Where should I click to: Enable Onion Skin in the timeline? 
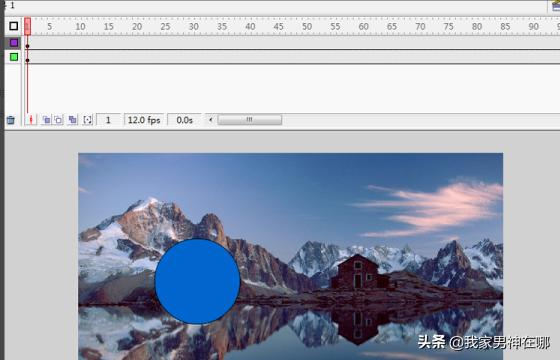[46, 120]
